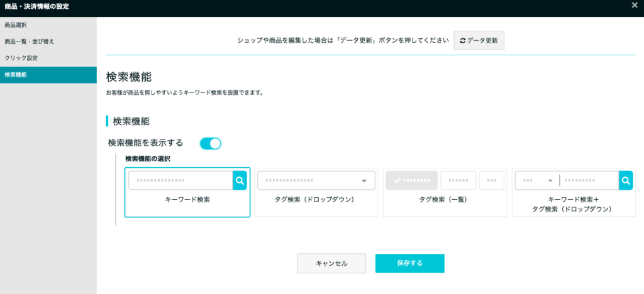Viewport: 644px width, 294px height.
Task: Click the checkmark tag in タグ検索（一覧） preview
Action: [411, 181]
